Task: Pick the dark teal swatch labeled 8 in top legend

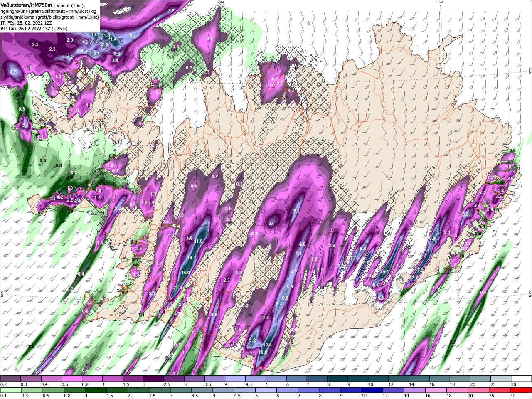Action: 337,379
